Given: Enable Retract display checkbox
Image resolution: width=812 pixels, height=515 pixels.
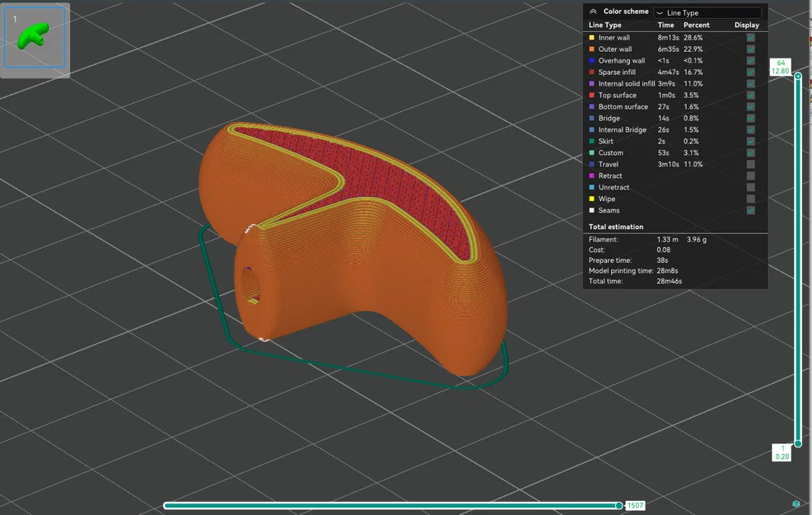Looking at the screenshot, I should click(x=750, y=176).
